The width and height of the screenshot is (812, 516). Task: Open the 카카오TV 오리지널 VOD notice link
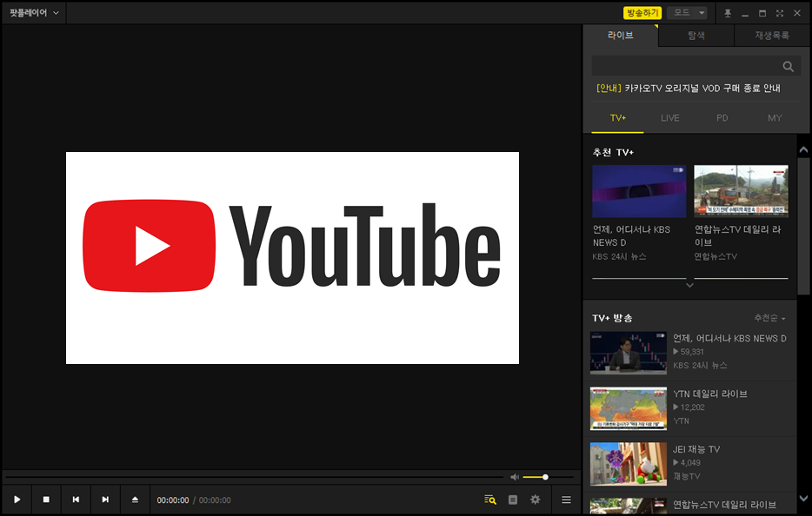coord(689,89)
